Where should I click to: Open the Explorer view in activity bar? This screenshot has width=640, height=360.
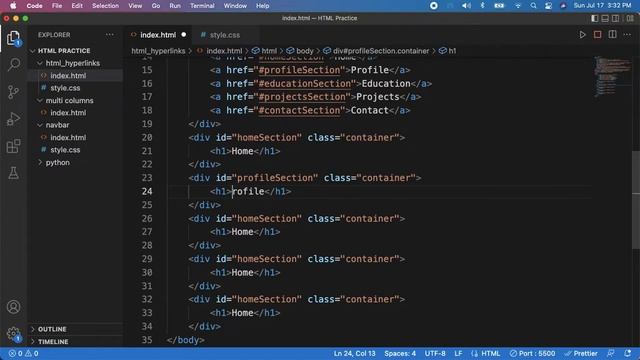pos(13,38)
